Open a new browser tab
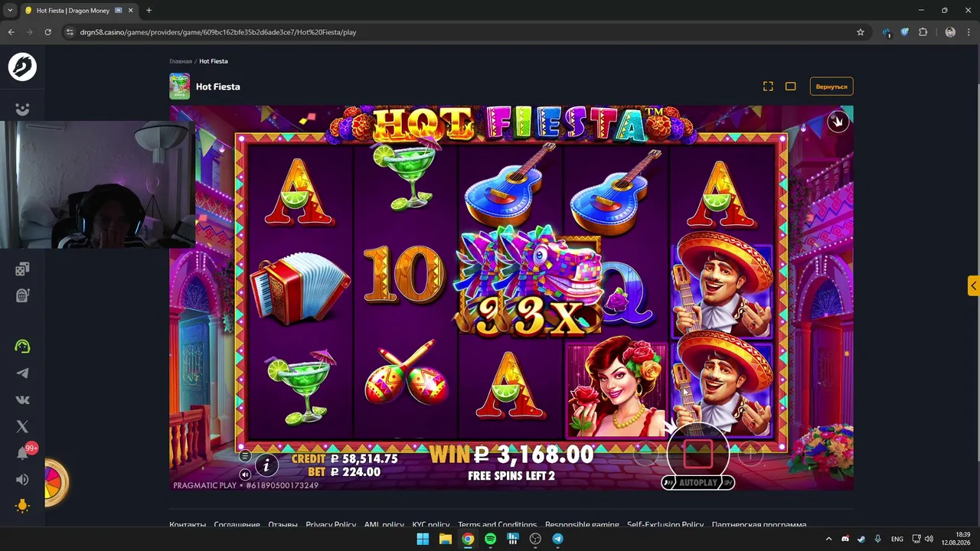The image size is (980, 551). pyautogui.click(x=149, y=11)
